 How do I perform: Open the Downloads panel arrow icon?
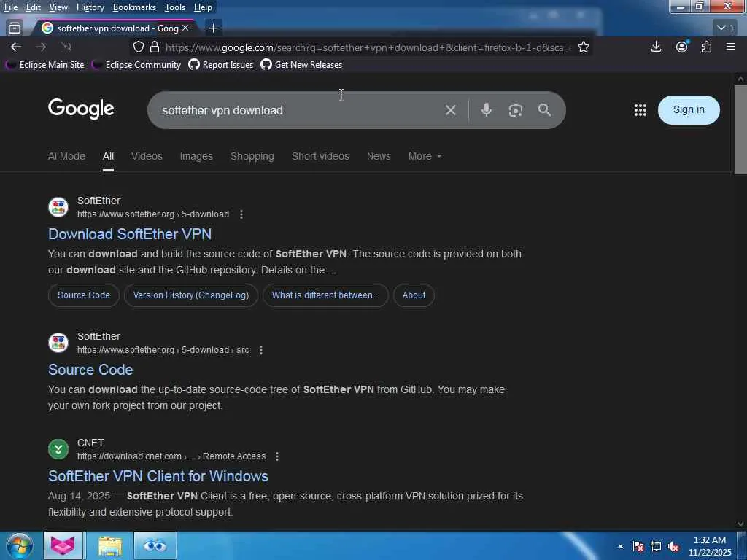(x=656, y=47)
